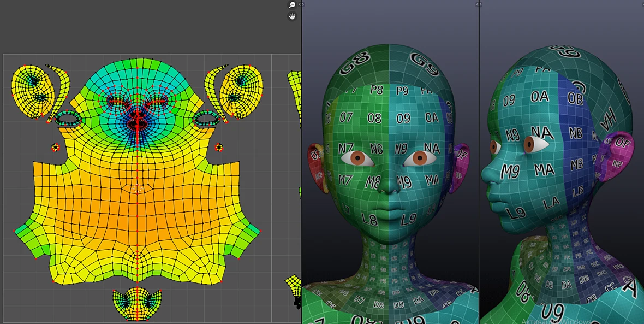The width and height of the screenshot is (644, 324).
Task: Activate the zoom magnifier in the UV editor
Action: [292, 5]
